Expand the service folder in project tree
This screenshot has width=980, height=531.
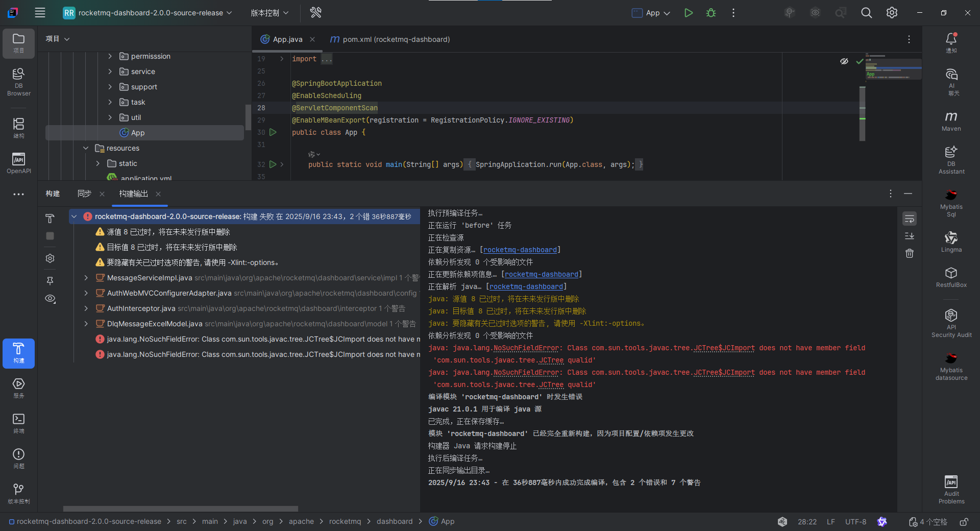tap(109, 71)
